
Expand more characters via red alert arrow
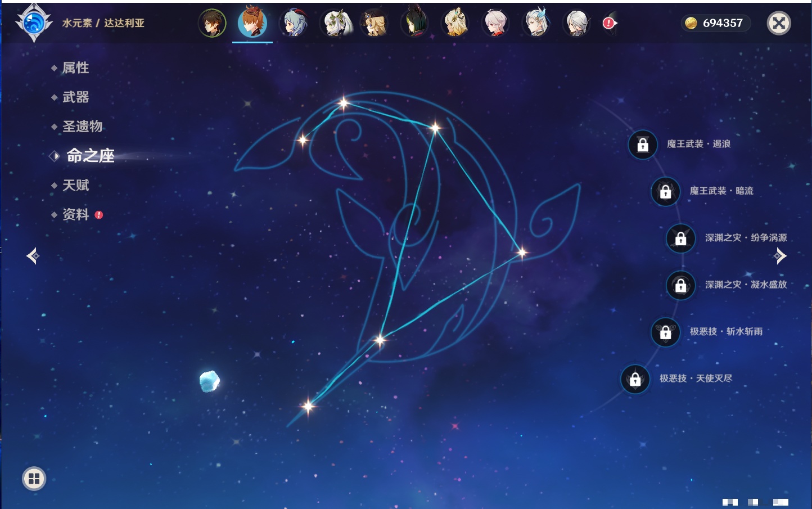click(x=610, y=23)
